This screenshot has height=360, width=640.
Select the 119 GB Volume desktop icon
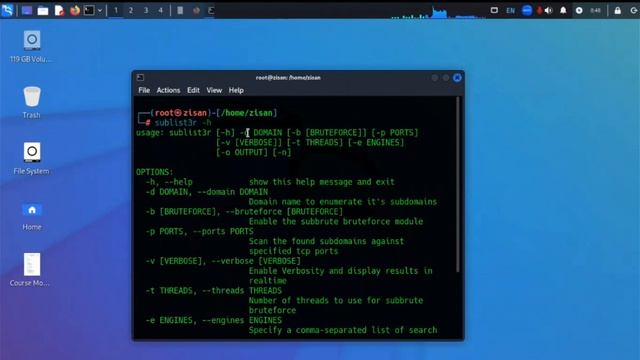31,47
